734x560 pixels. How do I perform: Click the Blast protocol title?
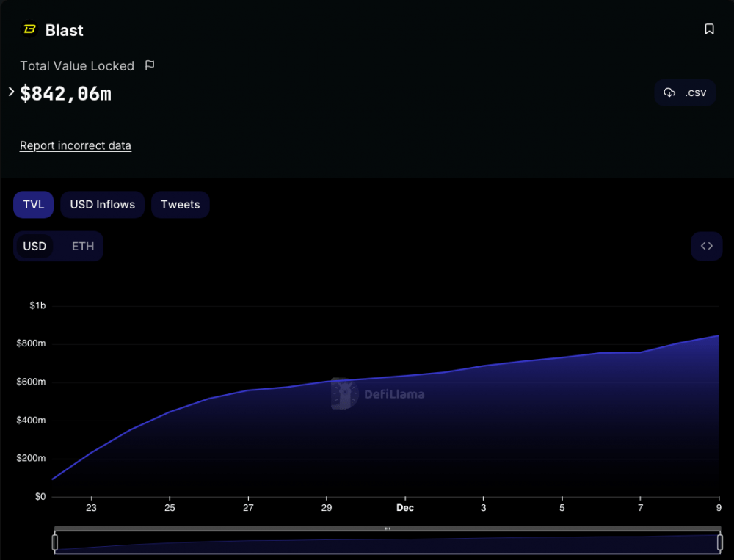click(x=64, y=30)
